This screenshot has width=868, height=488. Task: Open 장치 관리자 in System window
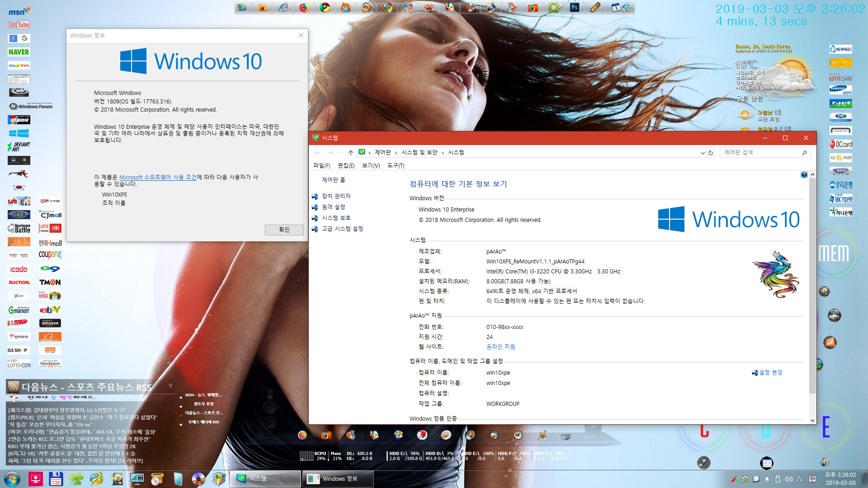[336, 196]
